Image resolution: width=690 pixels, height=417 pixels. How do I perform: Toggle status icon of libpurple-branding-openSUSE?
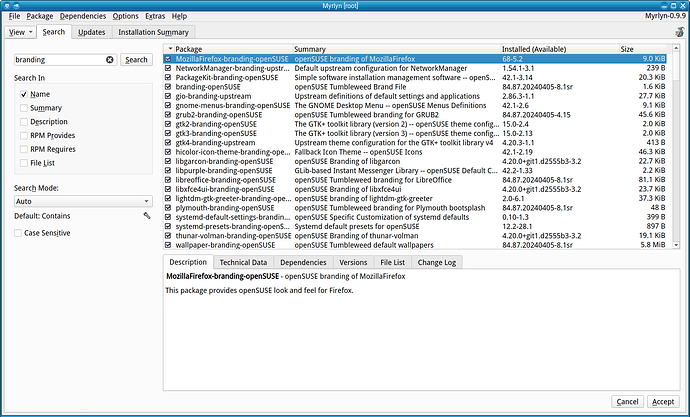click(168, 170)
